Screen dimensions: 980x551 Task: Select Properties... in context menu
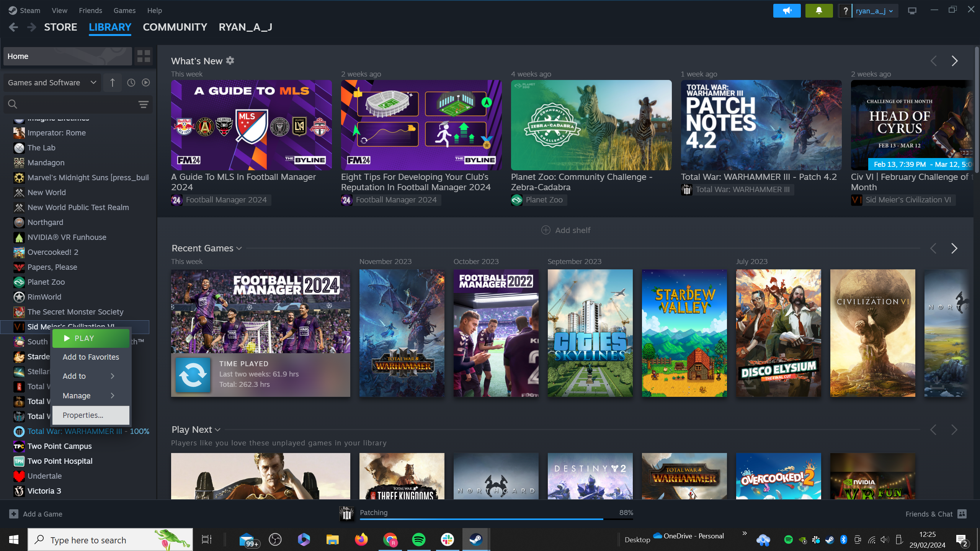(x=91, y=415)
